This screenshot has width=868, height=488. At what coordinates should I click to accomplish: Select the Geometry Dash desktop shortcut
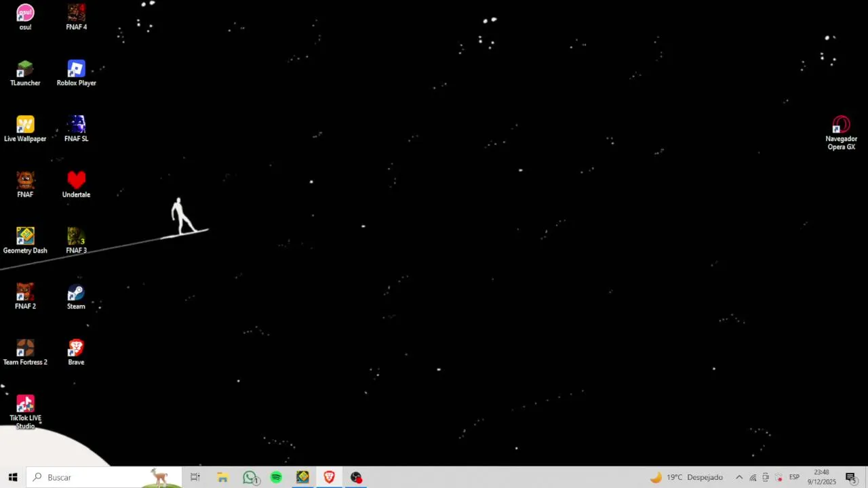pos(25,241)
